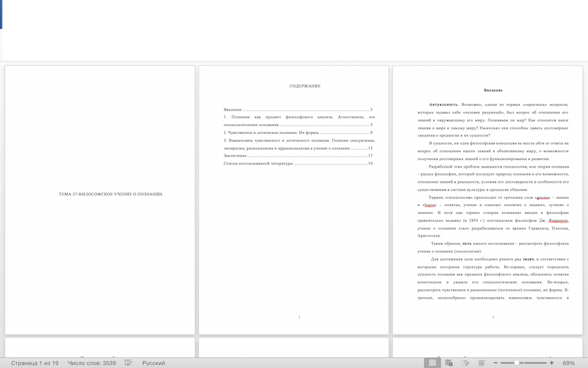Click the 'СОДЕРЖАНИЕ' heading
Viewport: 588px width, 368px height.
(x=305, y=86)
